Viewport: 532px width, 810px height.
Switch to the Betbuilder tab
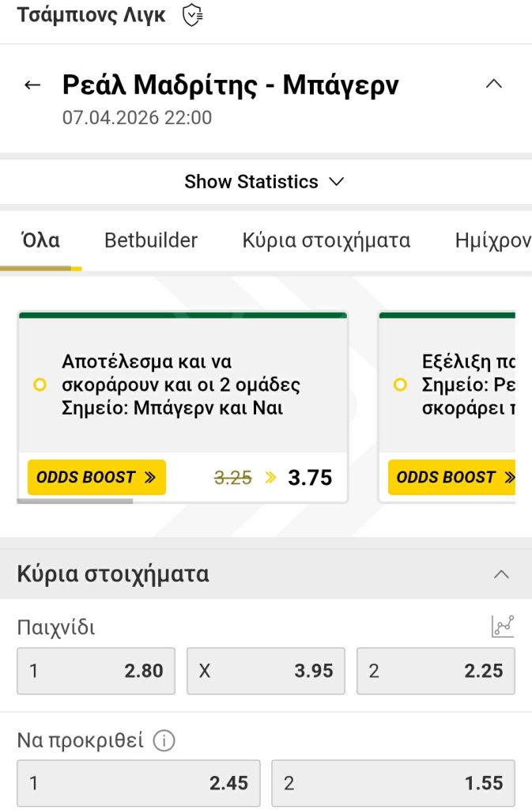point(150,240)
